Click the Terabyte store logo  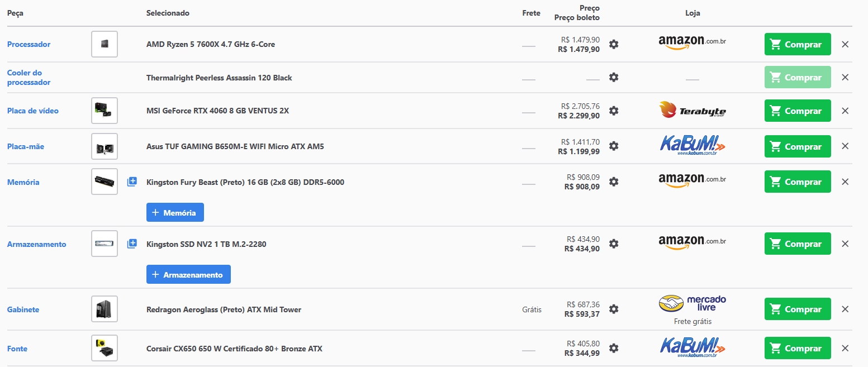[692, 110]
